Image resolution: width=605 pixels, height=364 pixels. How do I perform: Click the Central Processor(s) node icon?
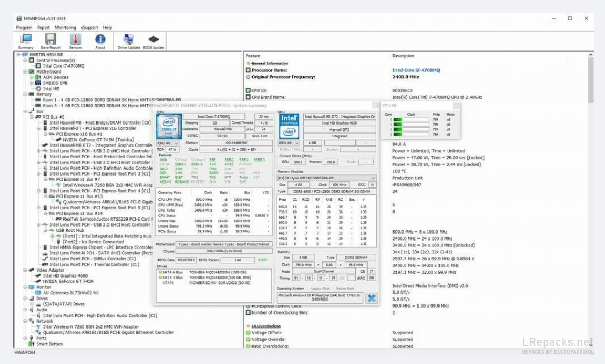pos(32,60)
